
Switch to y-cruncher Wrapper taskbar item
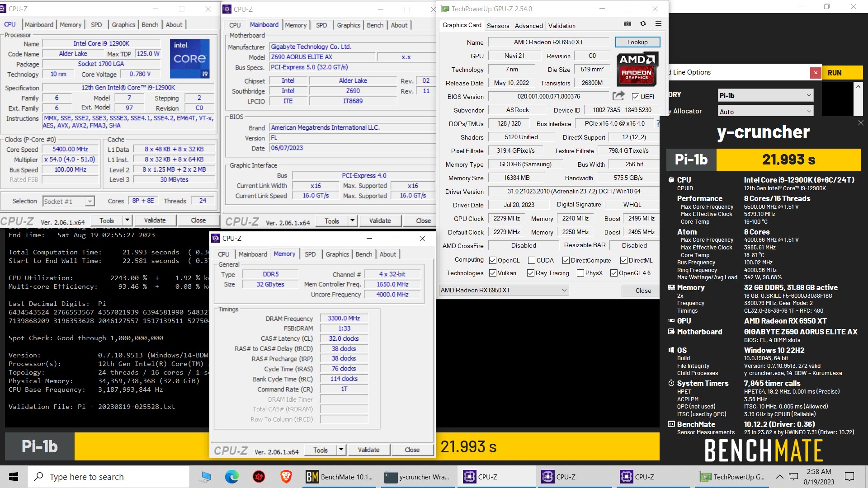click(x=417, y=477)
